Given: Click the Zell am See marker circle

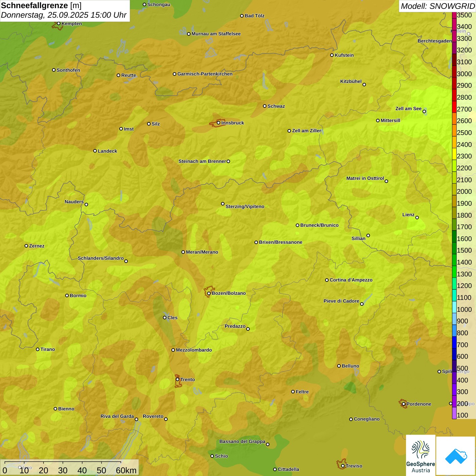Looking at the screenshot, I should 424,111.
